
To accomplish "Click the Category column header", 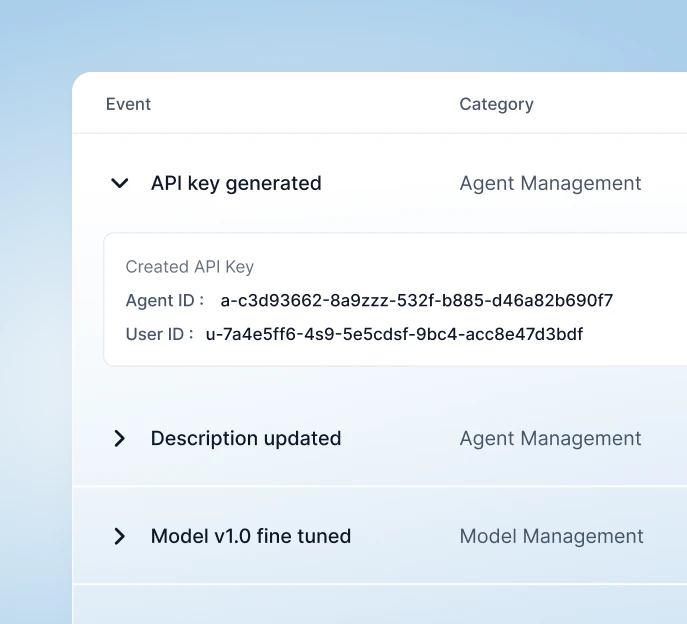I will (496, 104).
